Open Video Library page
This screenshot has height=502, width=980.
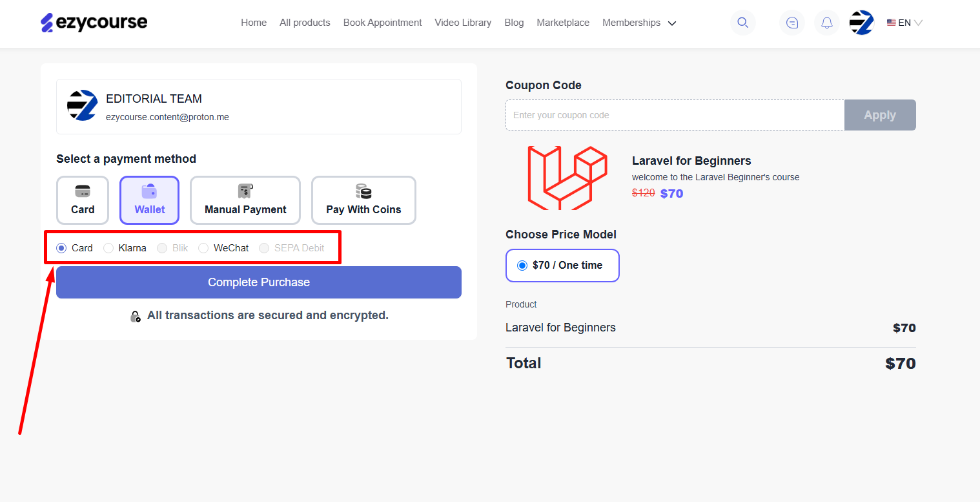(x=463, y=23)
